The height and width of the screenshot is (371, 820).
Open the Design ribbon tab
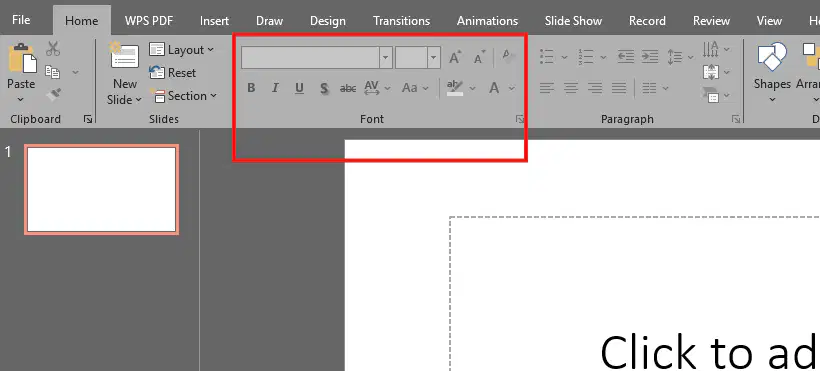coord(328,21)
